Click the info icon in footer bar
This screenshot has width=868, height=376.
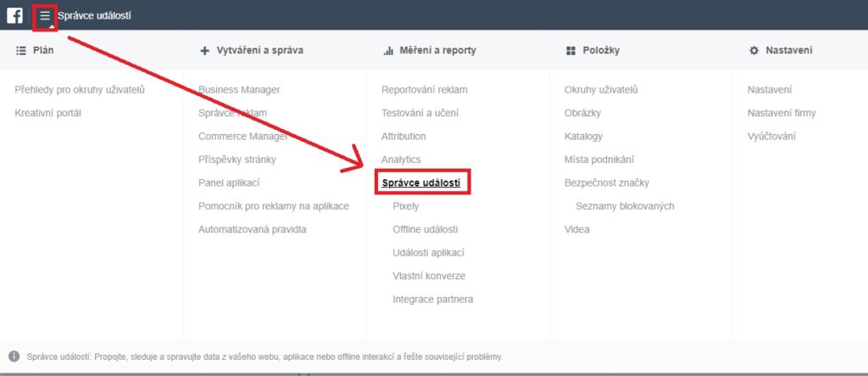14,356
